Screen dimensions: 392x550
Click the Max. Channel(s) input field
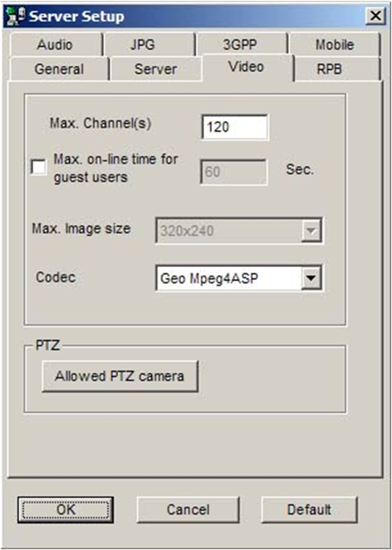pyautogui.click(x=235, y=127)
